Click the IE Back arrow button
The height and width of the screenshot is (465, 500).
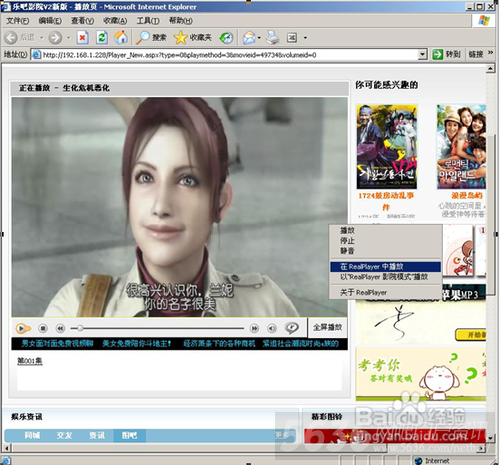click(11, 38)
